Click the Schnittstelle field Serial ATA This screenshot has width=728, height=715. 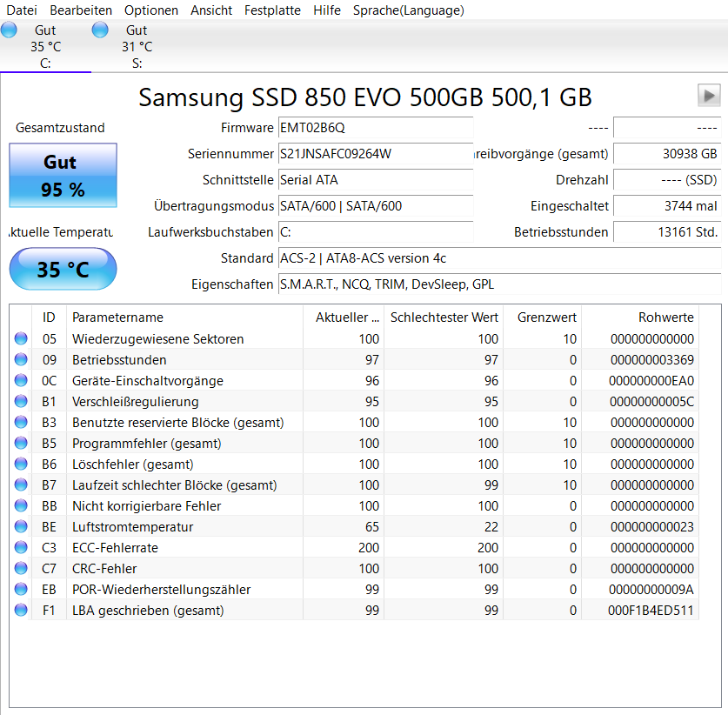coord(376,180)
